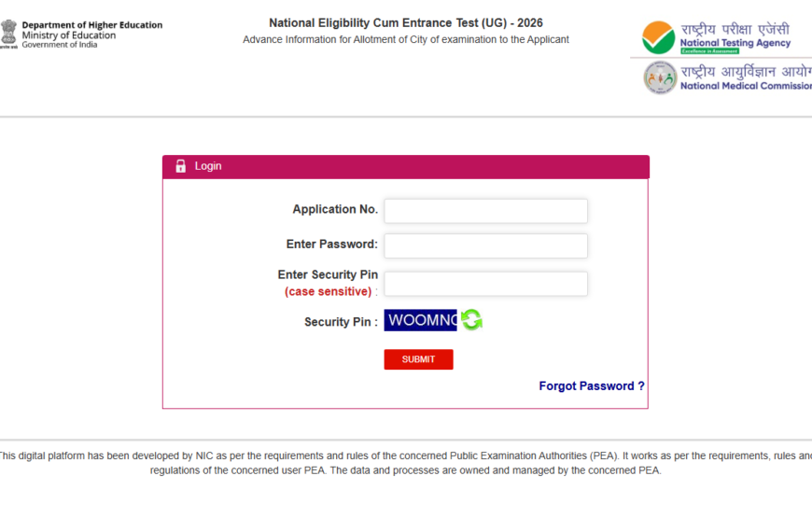Click the National Medical Commission emblem
This screenshot has height=532, width=812.
click(660, 77)
